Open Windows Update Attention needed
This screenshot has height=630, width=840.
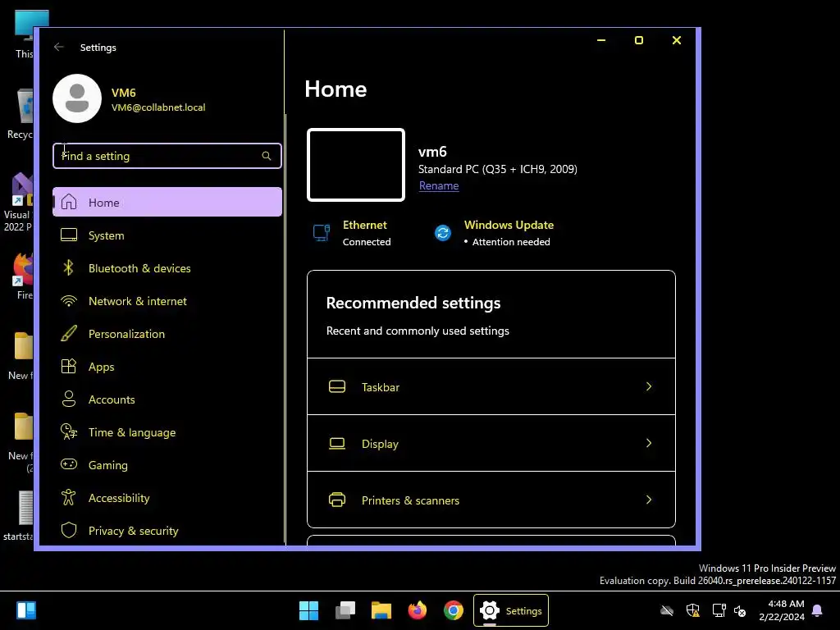click(x=494, y=233)
